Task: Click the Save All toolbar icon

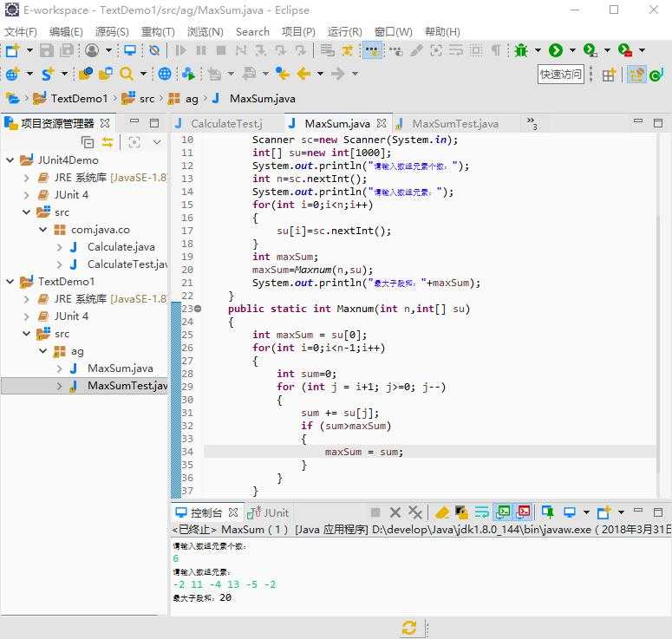Action: click(67, 50)
